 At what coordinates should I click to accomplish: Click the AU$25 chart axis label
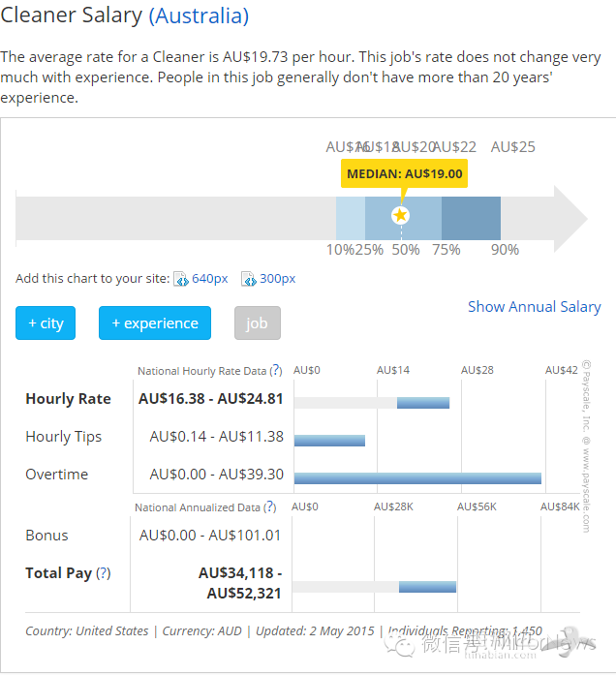[513, 147]
